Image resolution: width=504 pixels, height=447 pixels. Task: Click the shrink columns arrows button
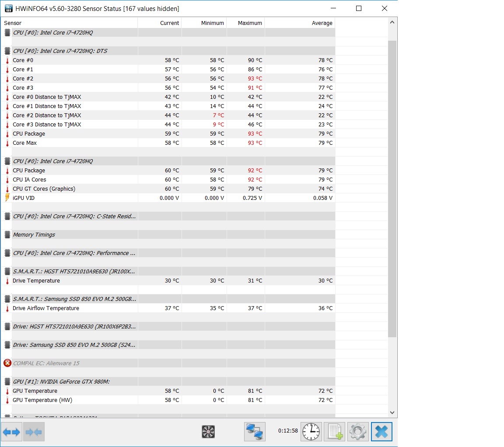click(x=34, y=432)
